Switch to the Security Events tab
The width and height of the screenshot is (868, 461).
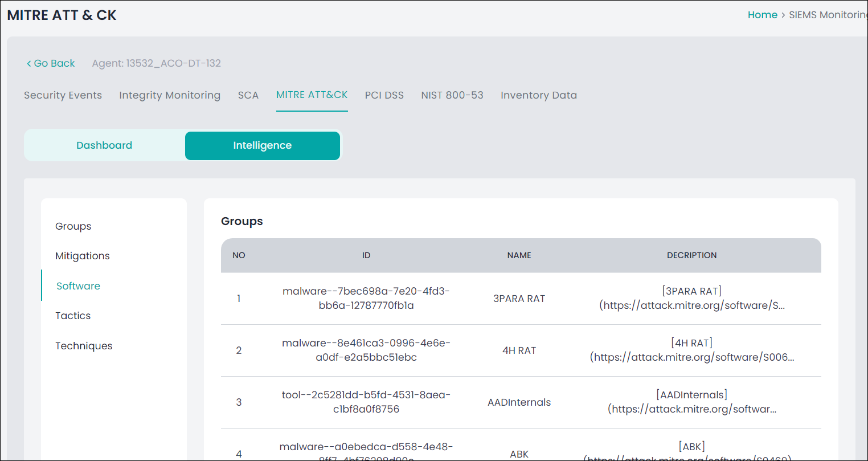point(63,95)
